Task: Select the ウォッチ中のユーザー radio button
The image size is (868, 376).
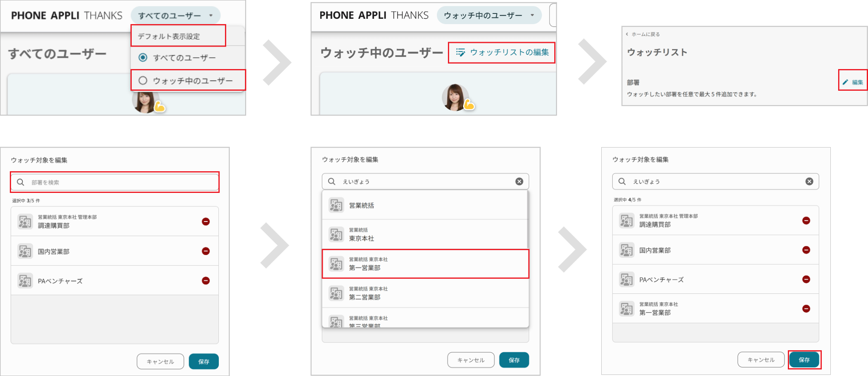Action: (142, 81)
